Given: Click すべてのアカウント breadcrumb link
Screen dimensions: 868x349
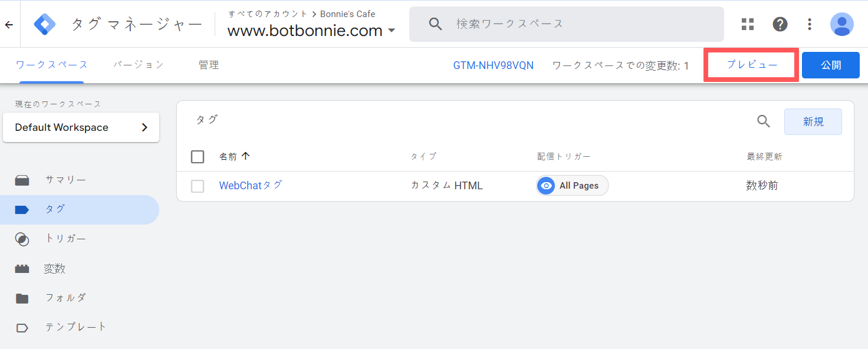Looking at the screenshot, I should 268,14.
